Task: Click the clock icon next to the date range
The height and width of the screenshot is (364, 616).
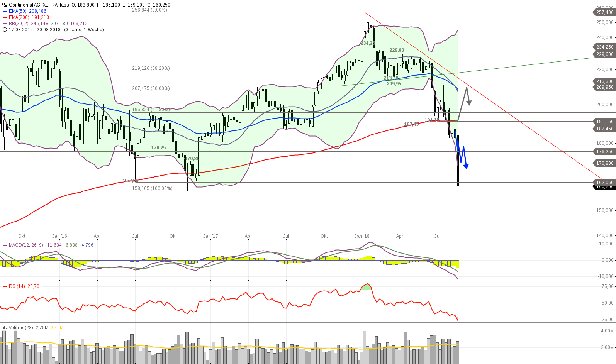Action: click(5, 30)
